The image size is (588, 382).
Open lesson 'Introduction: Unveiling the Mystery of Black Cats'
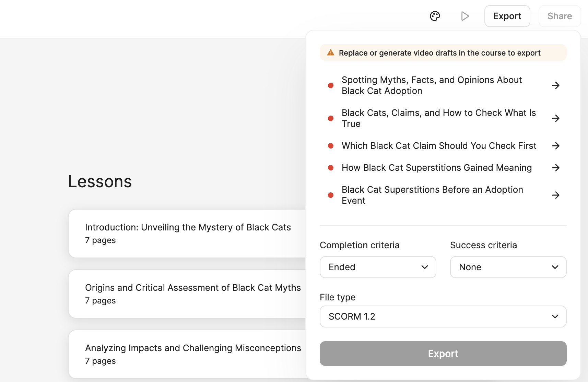[x=187, y=234]
